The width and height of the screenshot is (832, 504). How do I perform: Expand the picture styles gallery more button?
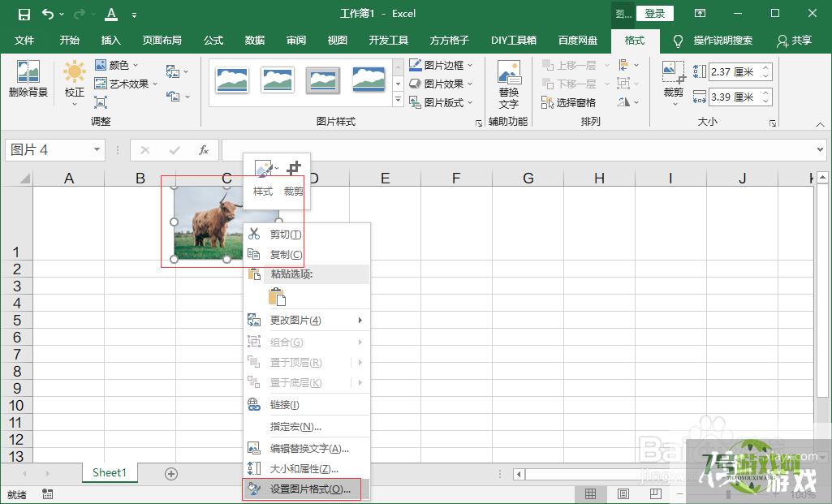click(x=398, y=99)
